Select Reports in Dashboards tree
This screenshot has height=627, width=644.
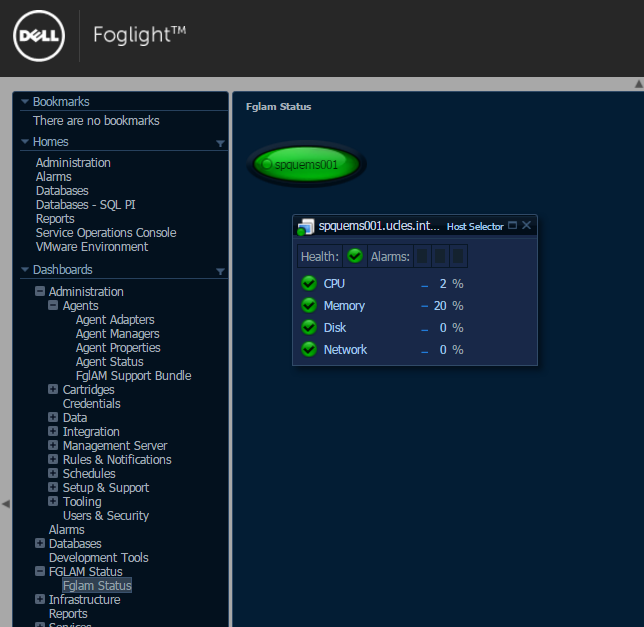coord(68,613)
